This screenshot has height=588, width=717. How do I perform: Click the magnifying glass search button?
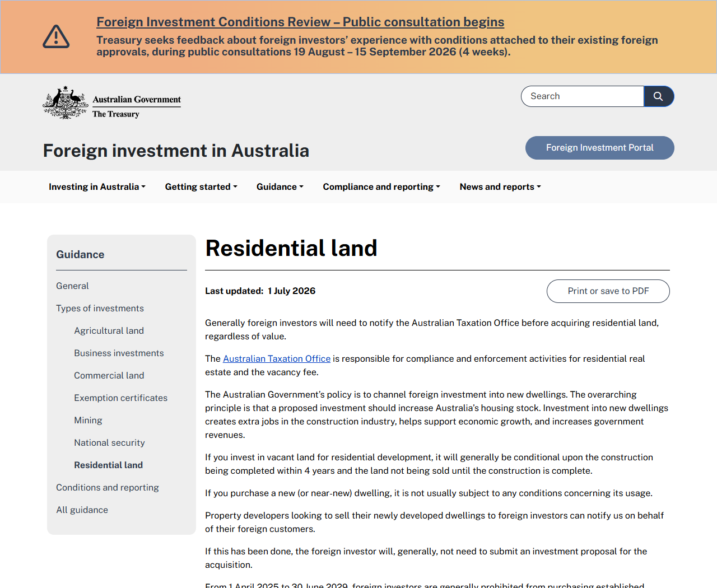(659, 96)
